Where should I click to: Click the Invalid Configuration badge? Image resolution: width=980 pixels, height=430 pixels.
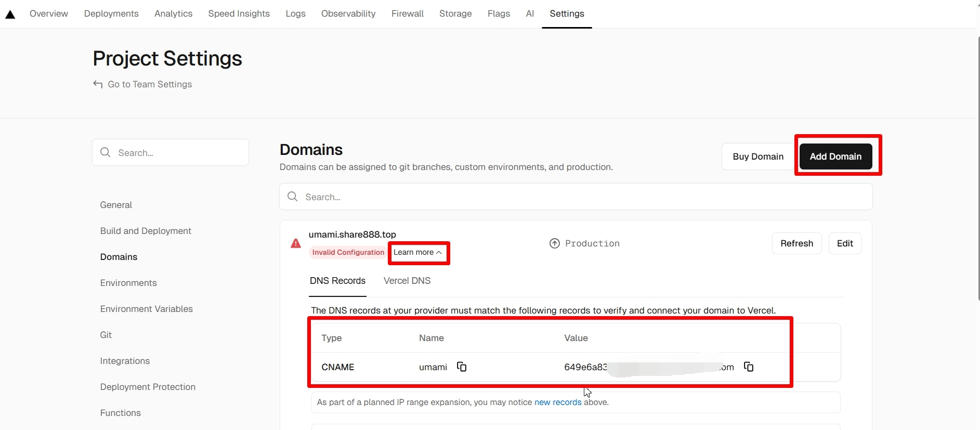348,252
